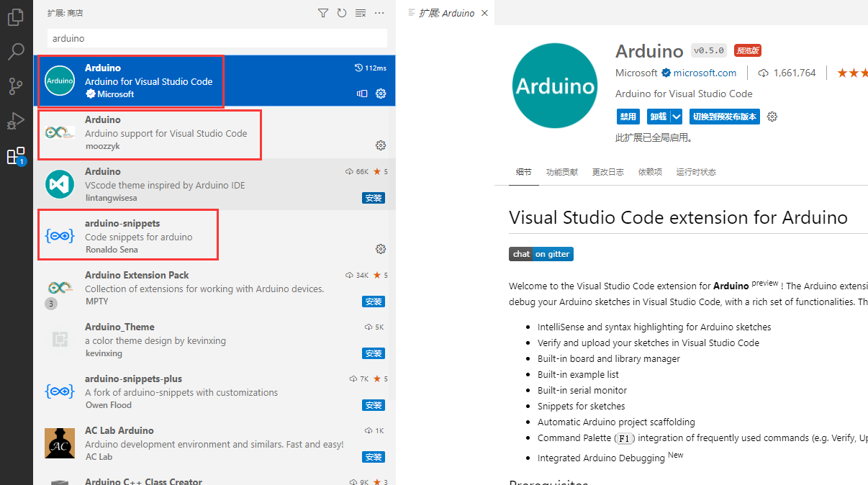This screenshot has width=868, height=485.
Task: Open the Run and Debug view
Action: tap(16, 121)
